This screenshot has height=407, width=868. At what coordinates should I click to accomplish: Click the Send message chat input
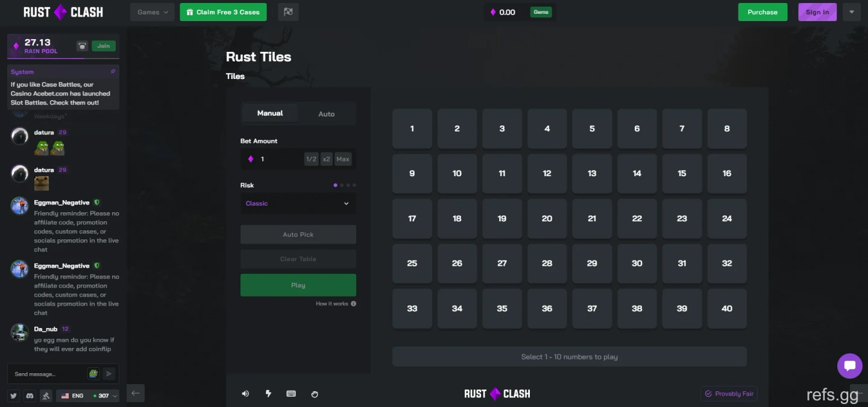tap(48, 374)
